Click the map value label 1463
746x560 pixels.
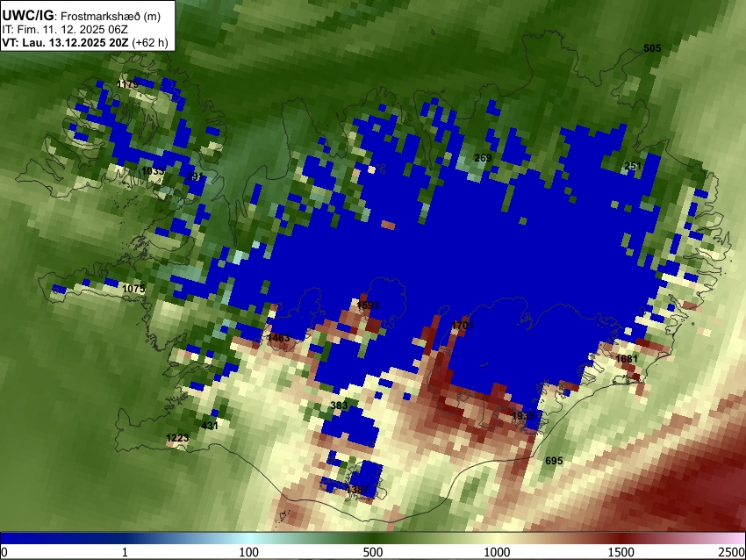point(278,338)
